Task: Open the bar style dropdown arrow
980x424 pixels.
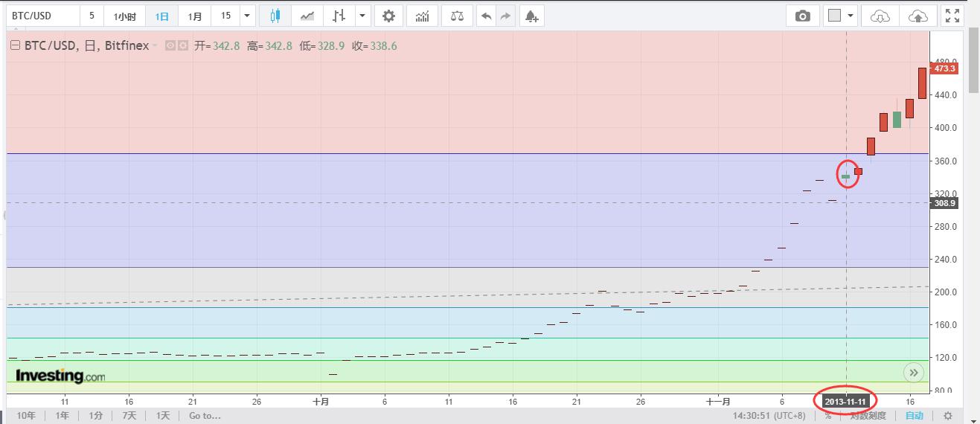Action: [362, 16]
